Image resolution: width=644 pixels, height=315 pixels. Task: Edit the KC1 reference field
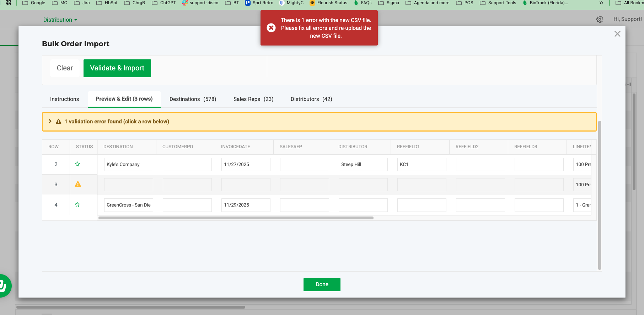(x=422, y=164)
